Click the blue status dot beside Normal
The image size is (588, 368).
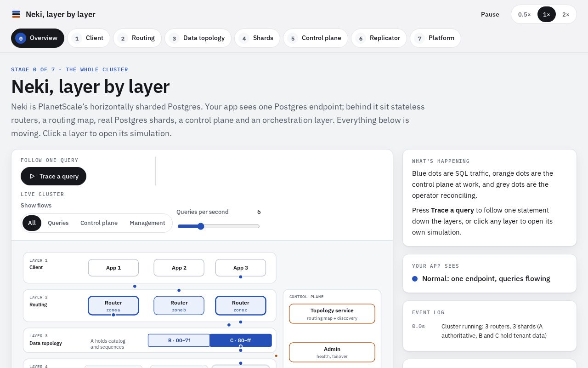pyautogui.click(x=415, y=279)
